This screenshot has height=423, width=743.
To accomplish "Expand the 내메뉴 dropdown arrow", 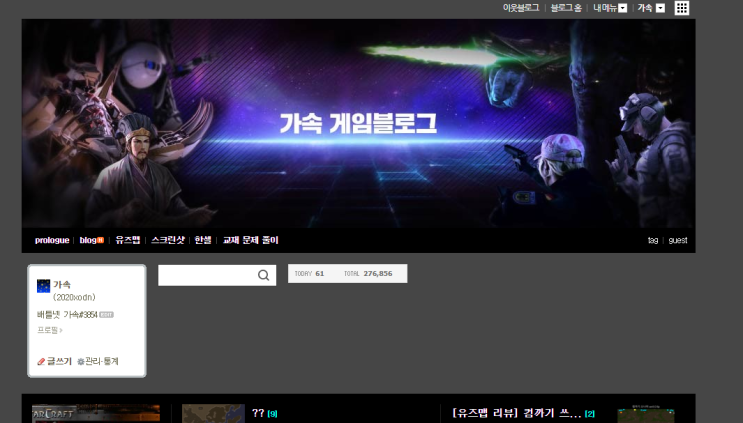I will click(623, 8).
